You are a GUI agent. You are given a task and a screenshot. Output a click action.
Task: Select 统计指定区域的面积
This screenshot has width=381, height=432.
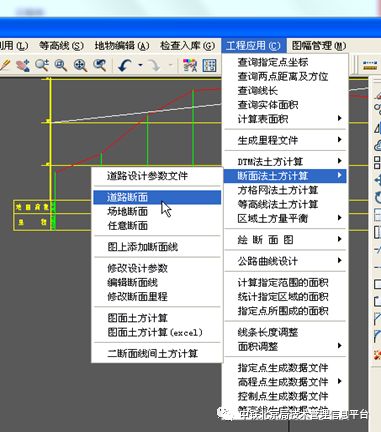(x=285, y=297)
